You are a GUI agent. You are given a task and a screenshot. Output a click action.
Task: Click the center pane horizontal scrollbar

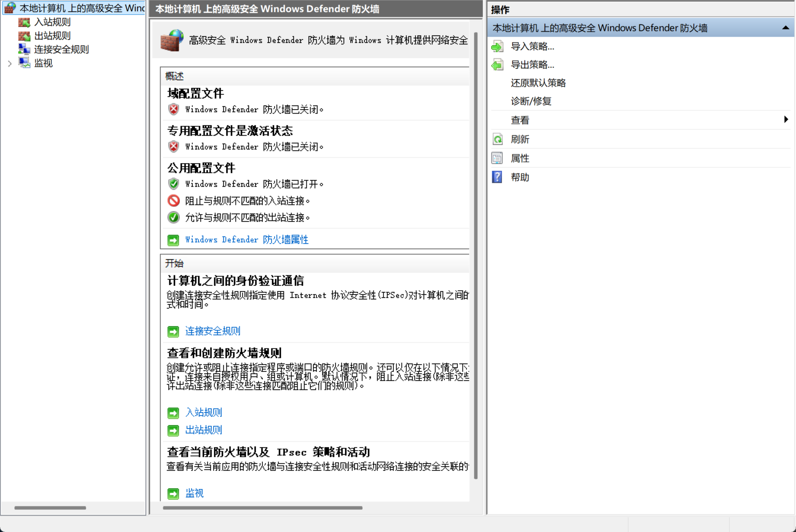262,508
